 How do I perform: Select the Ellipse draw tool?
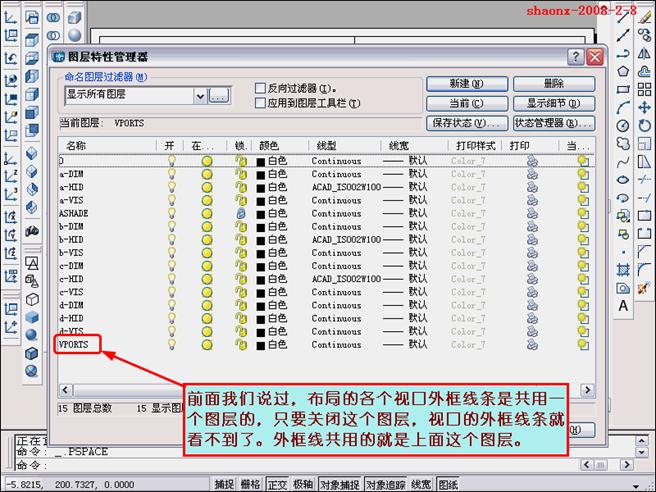tap(623, 180)
